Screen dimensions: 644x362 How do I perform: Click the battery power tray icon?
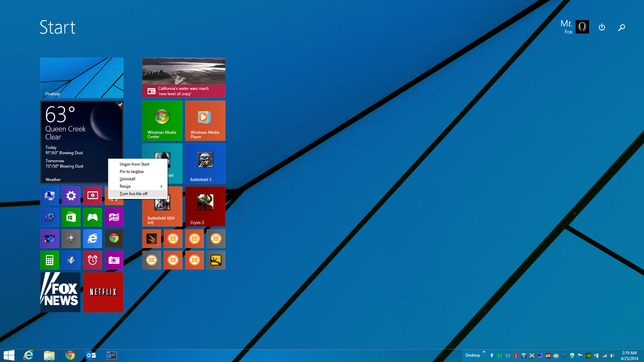coord(596,356)
